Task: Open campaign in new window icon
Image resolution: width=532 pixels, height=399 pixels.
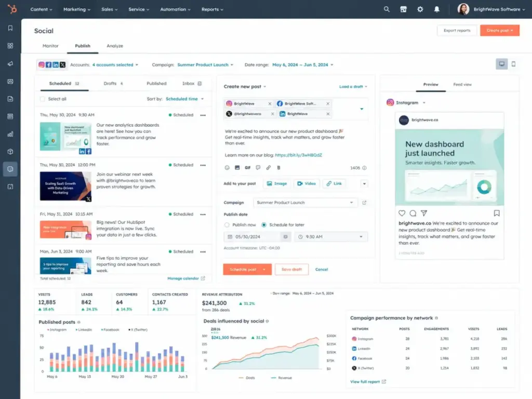Action: 364,203
